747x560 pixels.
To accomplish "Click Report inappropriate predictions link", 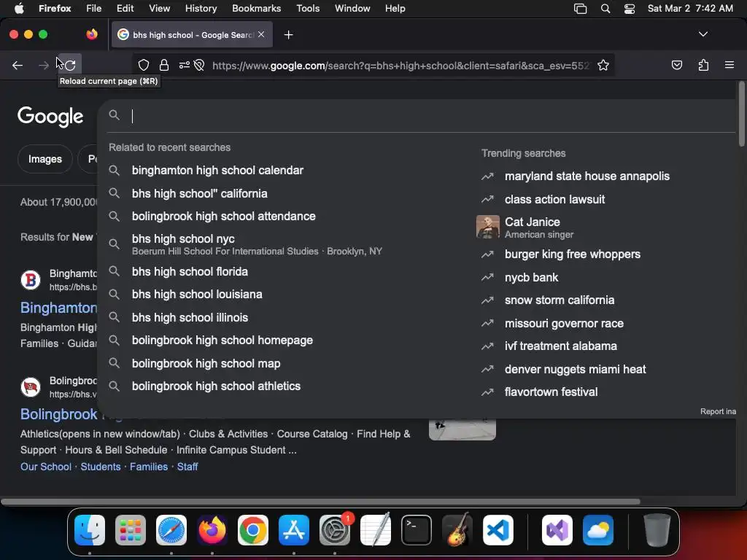I will 718,411.
